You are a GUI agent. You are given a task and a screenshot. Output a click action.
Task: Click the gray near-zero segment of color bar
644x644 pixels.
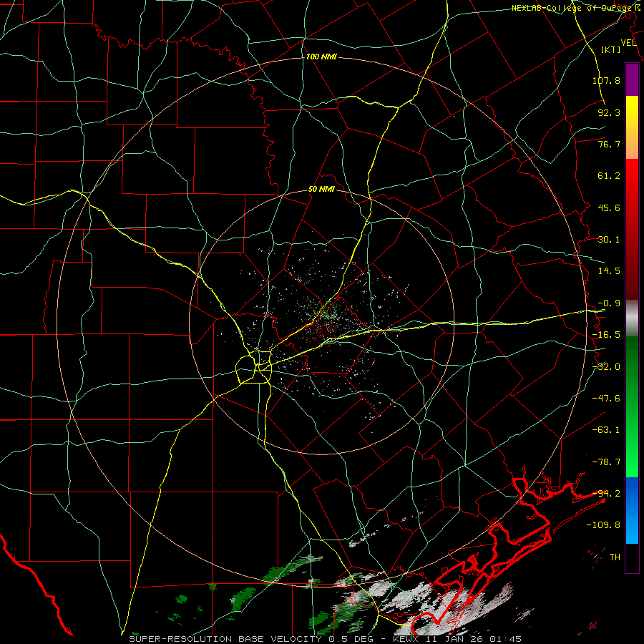click(632, 318)
